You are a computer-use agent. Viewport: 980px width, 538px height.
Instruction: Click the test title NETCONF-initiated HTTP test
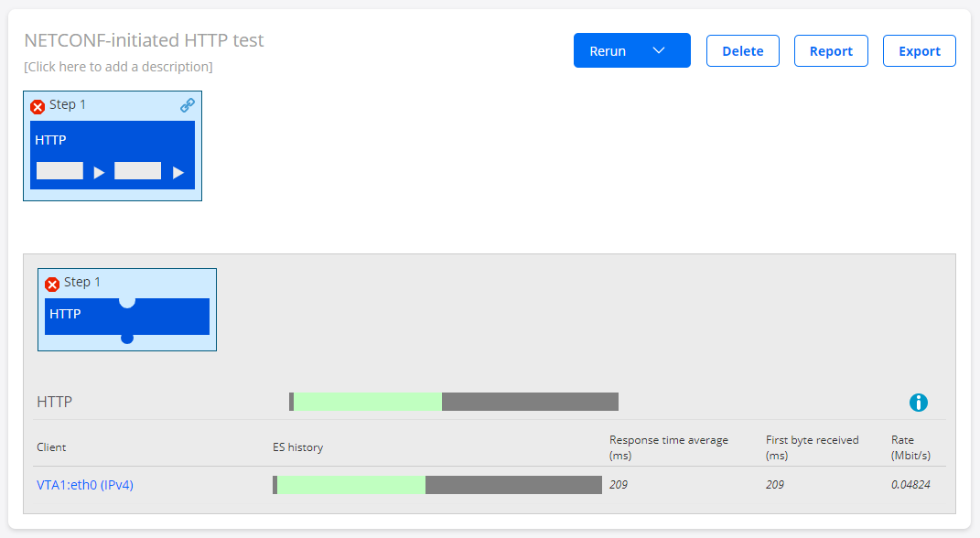point(144,40)
